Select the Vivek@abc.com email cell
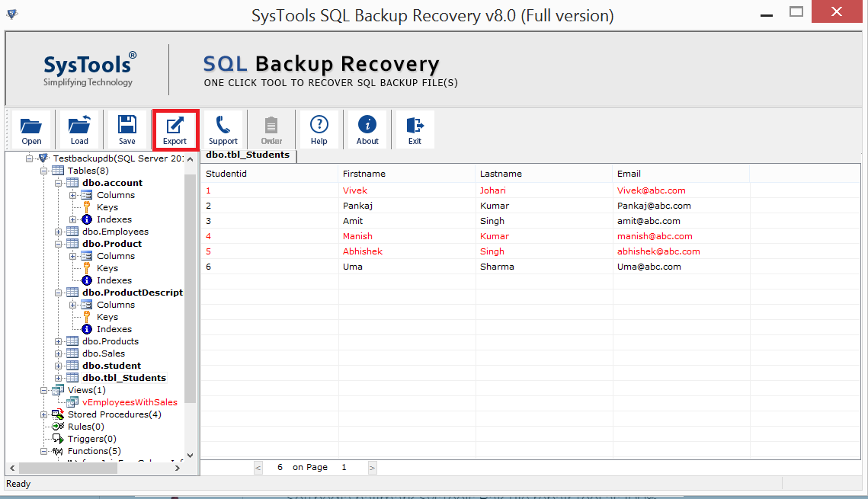This screenshot has width=868, height=499. coord(652,190)
